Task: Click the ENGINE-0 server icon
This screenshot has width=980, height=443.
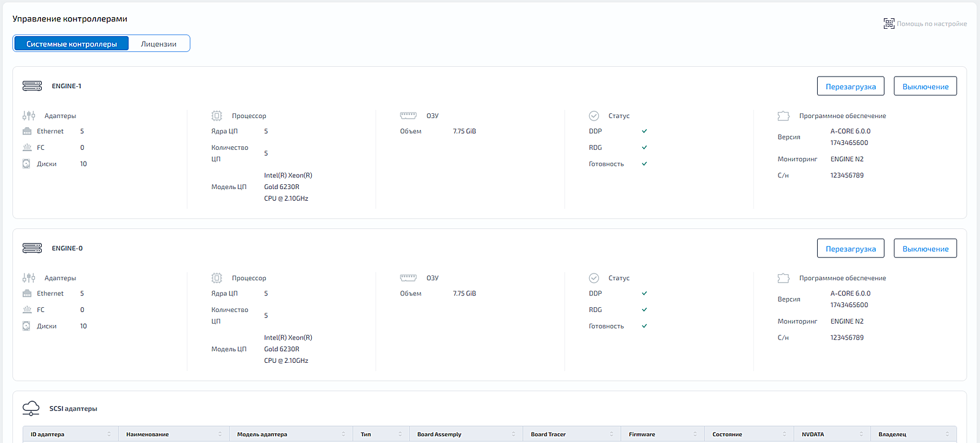Action: pyautogui.click(x=32, y=248)
